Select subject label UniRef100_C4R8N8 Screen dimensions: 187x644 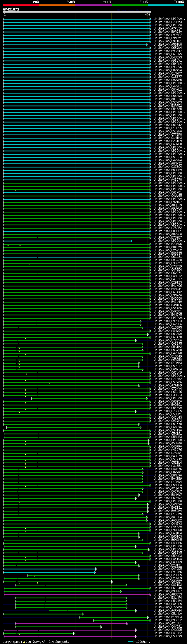pos(168,353)
